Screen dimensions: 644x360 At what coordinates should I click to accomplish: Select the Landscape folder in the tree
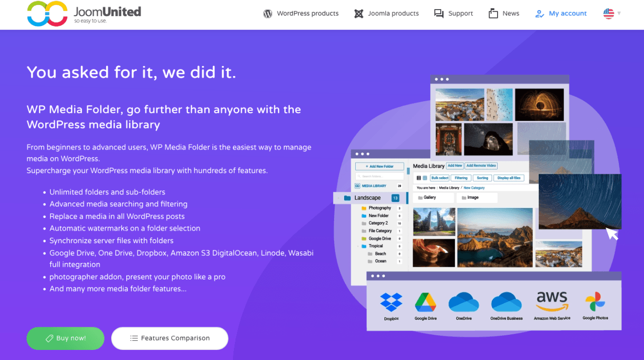[x=367, y=198]
